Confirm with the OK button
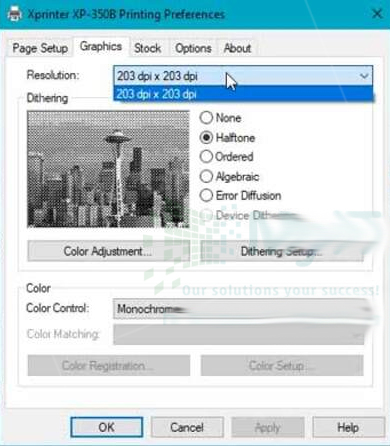Viewport: 390px width, 446px height. pos(107,427)
